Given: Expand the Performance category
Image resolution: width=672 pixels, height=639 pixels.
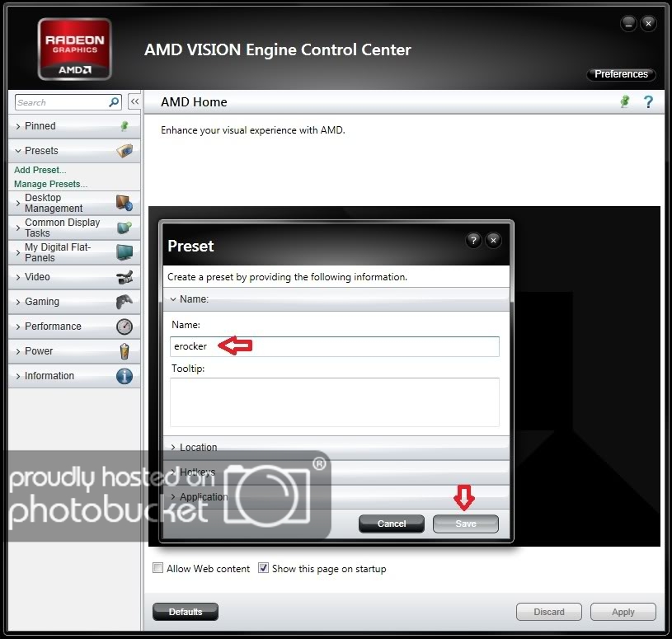Looking at the screenshot, I should (x=74, y=327).
